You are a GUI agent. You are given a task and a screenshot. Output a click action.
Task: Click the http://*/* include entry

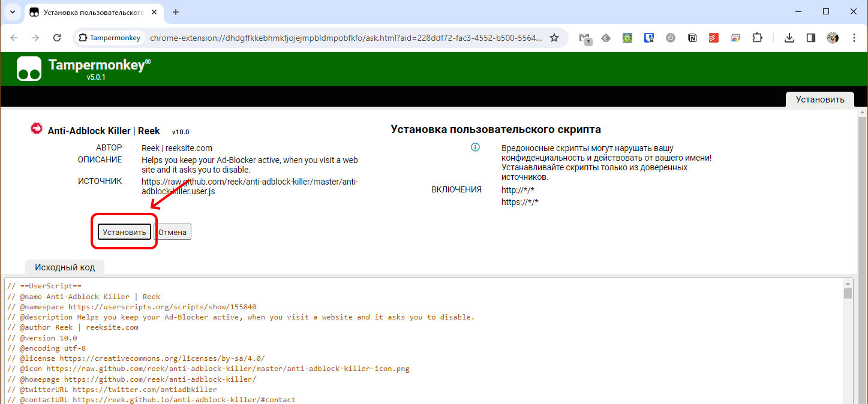pyautogui.click(x=518, y=190)
